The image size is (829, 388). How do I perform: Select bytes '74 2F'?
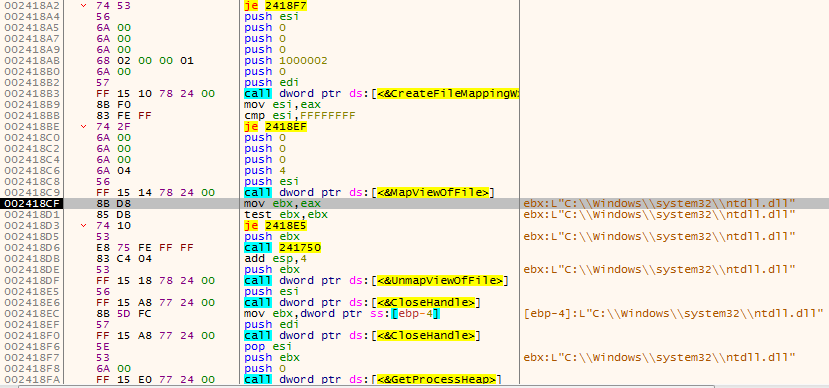114,126
